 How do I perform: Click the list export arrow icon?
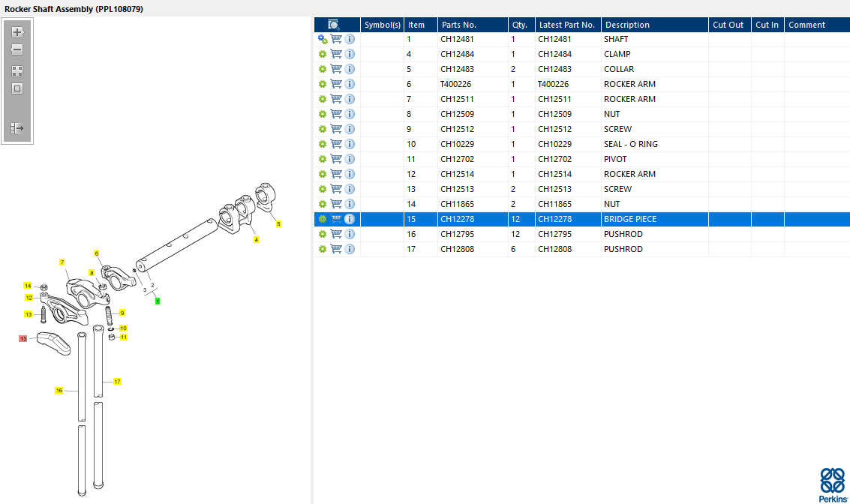tap(17, 128)
